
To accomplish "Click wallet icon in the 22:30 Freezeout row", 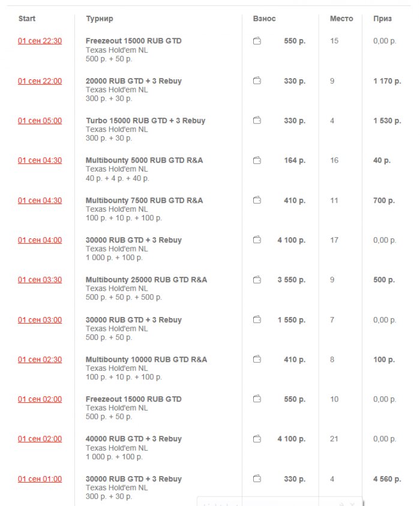I will [257, 41].
